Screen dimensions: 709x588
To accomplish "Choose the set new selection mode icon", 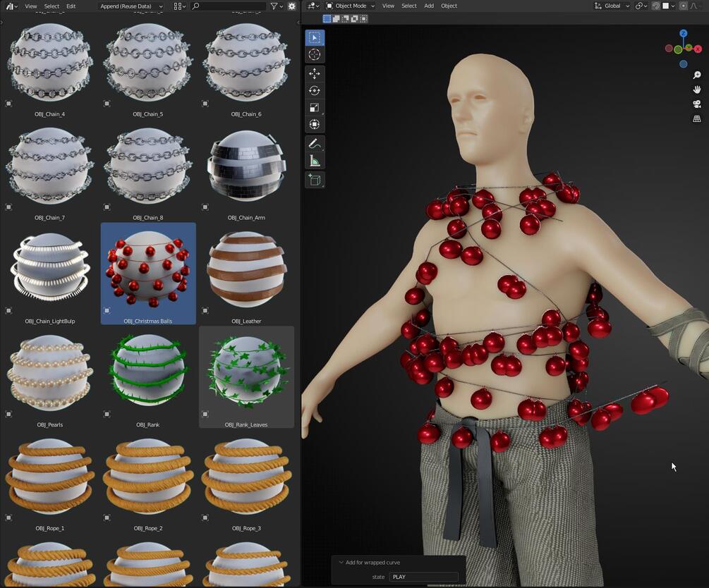I will pyautogui.click(x=327, y=18).
